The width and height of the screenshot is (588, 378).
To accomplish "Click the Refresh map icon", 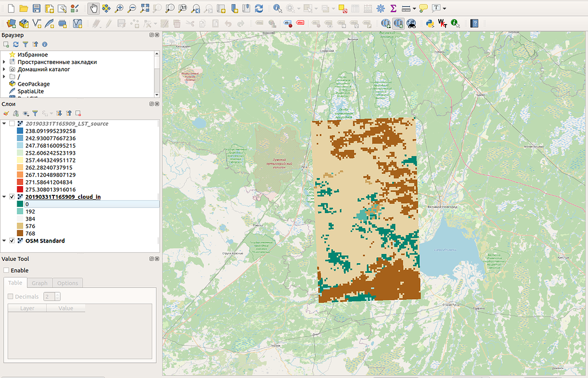I will point(259,9).
